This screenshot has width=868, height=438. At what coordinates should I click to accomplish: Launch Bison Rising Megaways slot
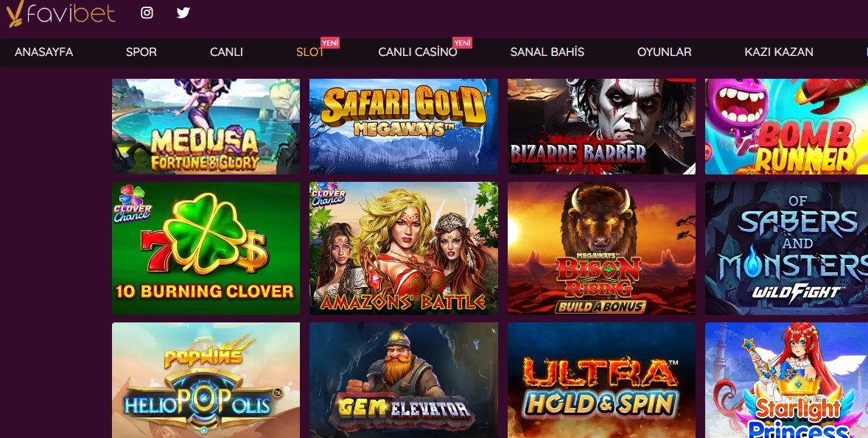pos(602,248)
